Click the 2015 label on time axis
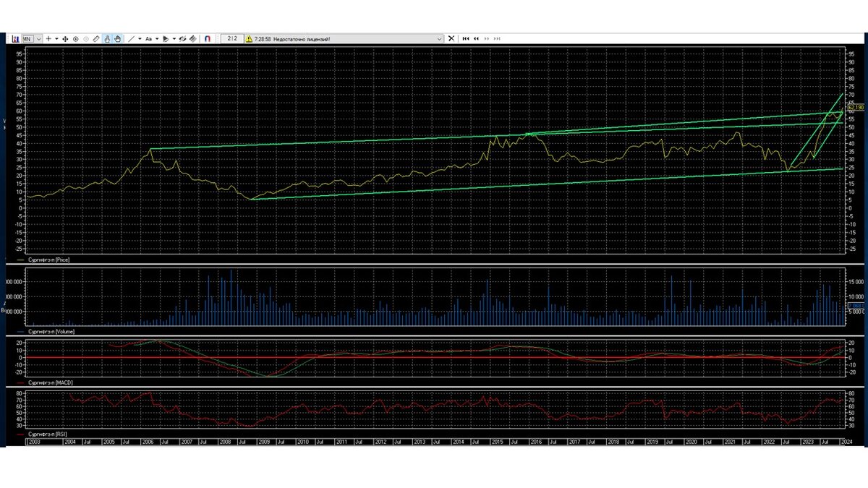Image resolution: width=868 pixels, height=488 pixels. tap(497, 441)
